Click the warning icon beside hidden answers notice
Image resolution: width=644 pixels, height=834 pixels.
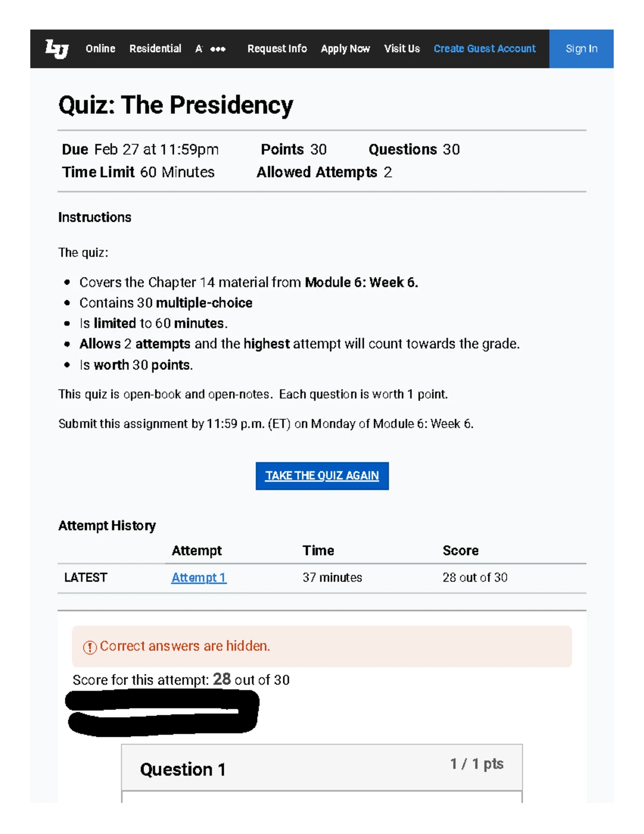(89, 646)
